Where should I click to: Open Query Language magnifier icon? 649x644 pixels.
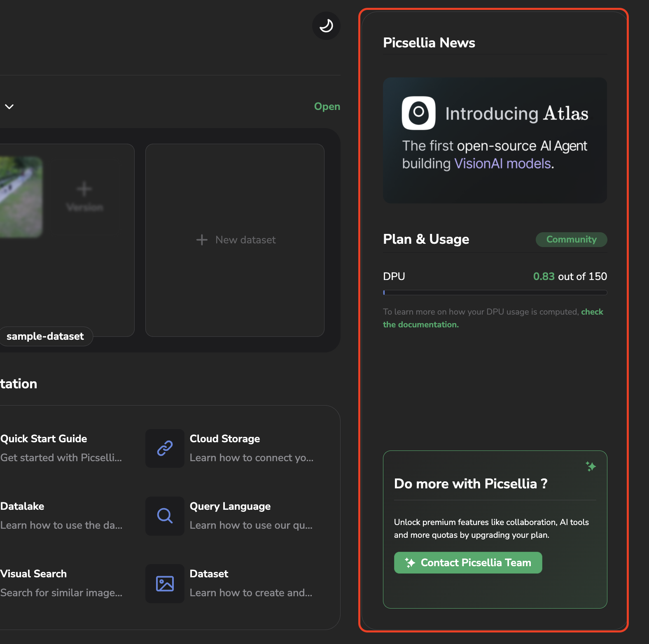165,516
